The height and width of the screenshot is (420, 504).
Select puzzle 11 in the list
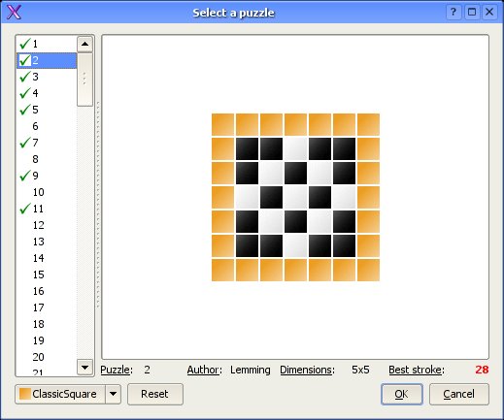click(x=47, y=209)
